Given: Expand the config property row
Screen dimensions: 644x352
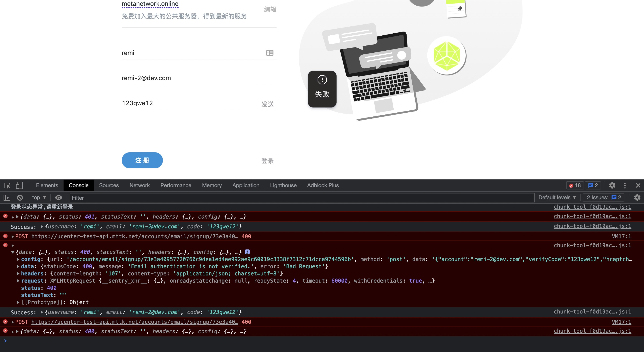Looking at the screenshot, I should click(x=18, y=259).
